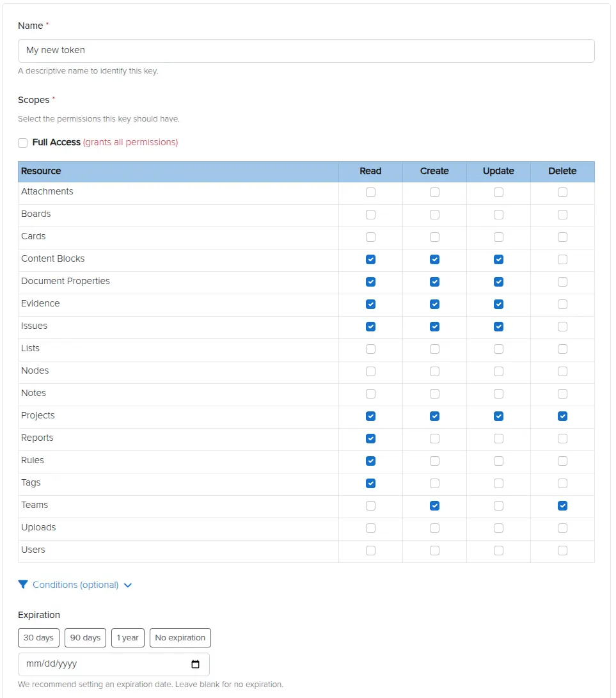The image size is (616, 698).
Task: Uncheck Create permission for Teams
Action: click(434, 505)
